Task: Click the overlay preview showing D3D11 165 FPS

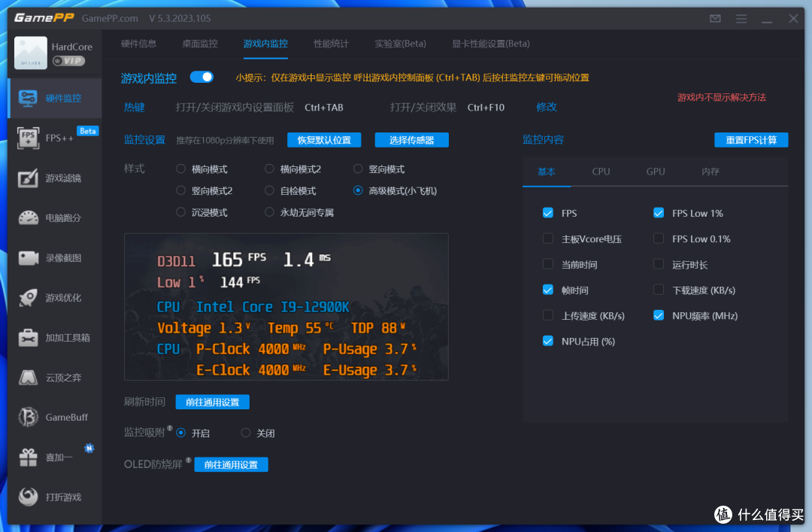Action: click(286, 306)
